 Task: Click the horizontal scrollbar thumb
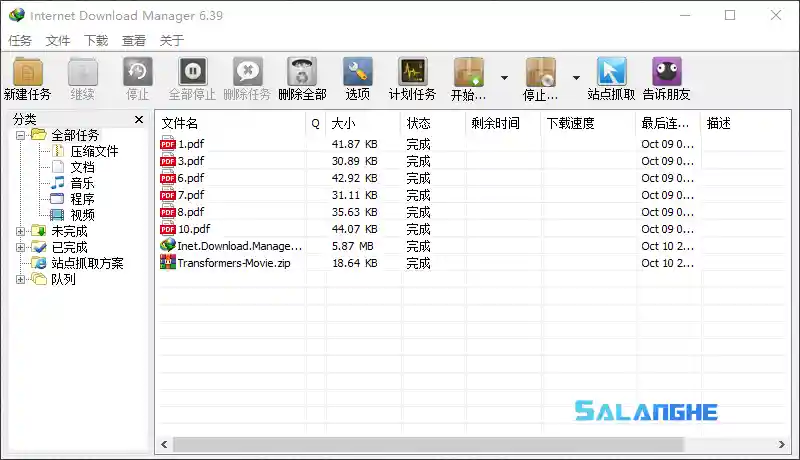click(x=428, y=444)
